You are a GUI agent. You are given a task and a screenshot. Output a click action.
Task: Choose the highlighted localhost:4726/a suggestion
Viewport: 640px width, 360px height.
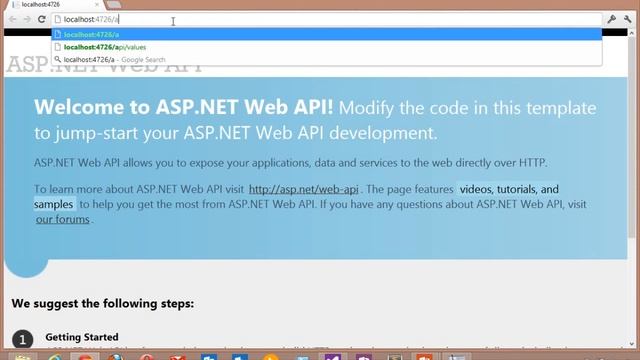point(327,34)
